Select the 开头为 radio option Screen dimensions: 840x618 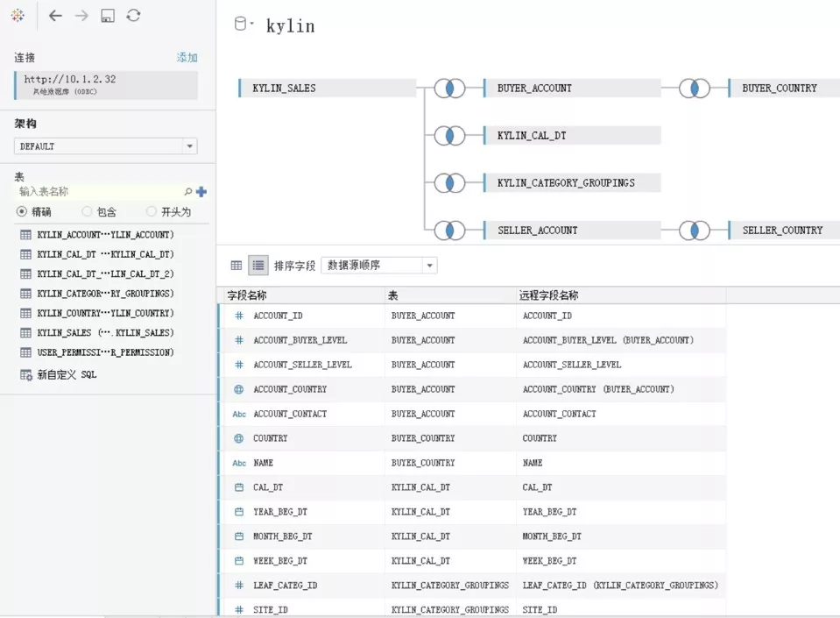pyautogui.click(x=152, y=212)
